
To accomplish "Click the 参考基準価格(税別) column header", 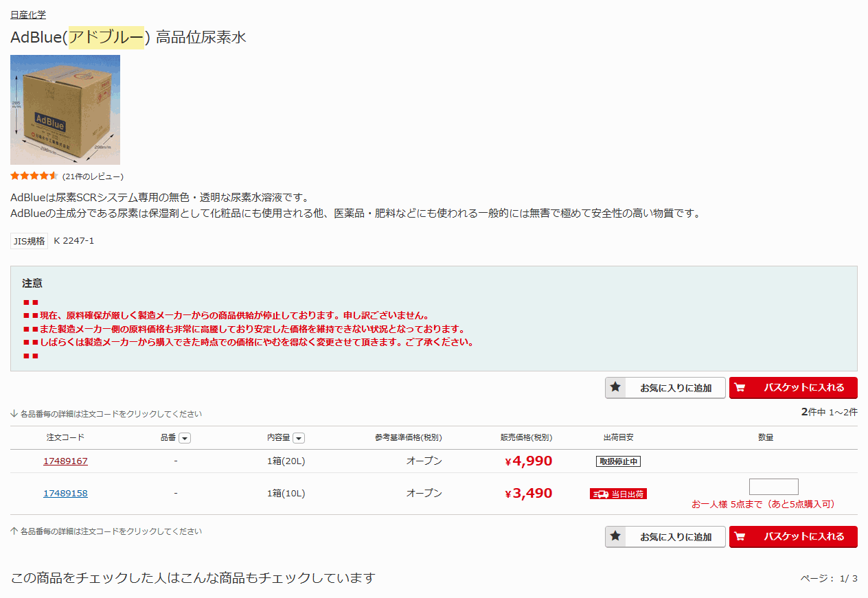I will pyautogui.click(x=408, y=437).
